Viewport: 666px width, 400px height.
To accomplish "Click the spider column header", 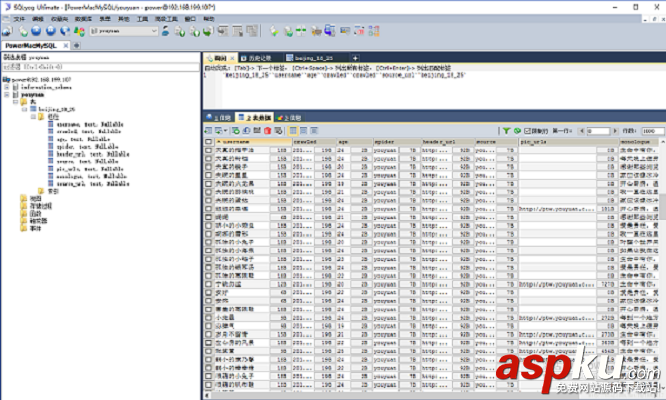I will tap(397, 142).
